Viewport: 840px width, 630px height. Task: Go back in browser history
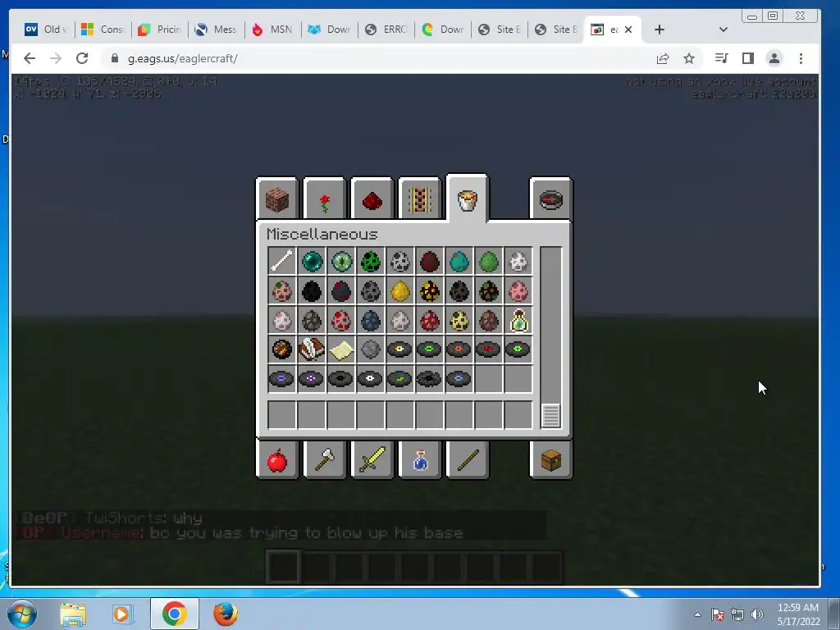[30, 58]
